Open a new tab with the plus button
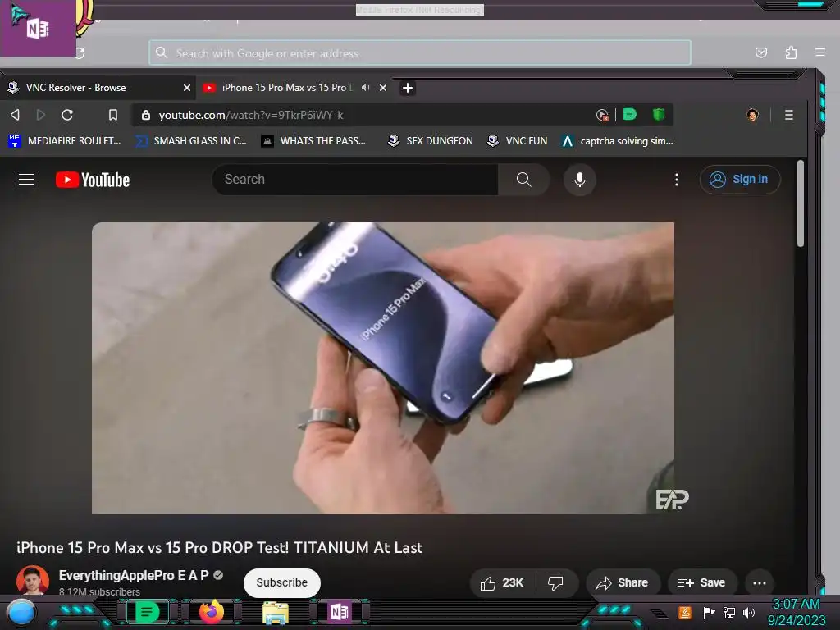 pyautogui.click(x=407, y=88)
